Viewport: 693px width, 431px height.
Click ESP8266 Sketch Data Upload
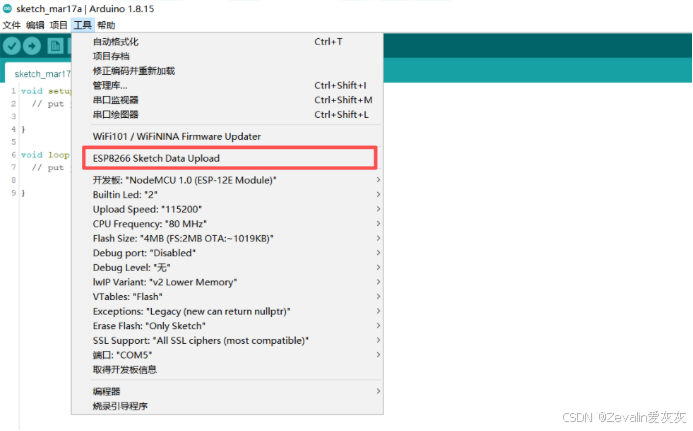pos(229,158)
